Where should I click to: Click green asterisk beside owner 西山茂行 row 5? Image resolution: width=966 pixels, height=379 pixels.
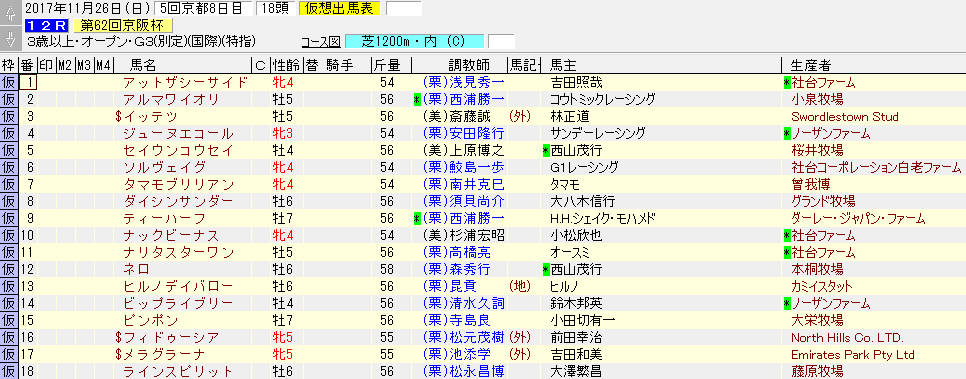coord(546,150)
